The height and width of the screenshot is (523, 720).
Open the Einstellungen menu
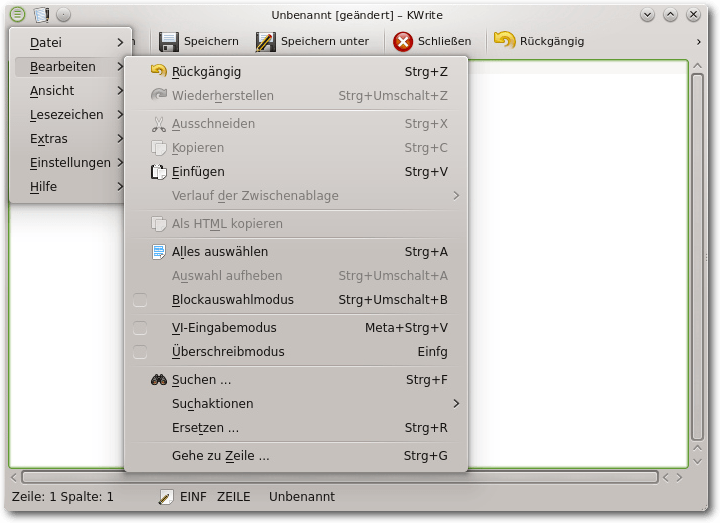70,162
